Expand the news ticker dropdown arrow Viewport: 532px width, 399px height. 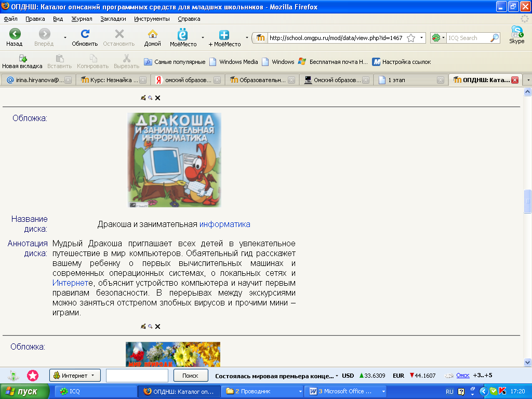[x=337, y=376]
